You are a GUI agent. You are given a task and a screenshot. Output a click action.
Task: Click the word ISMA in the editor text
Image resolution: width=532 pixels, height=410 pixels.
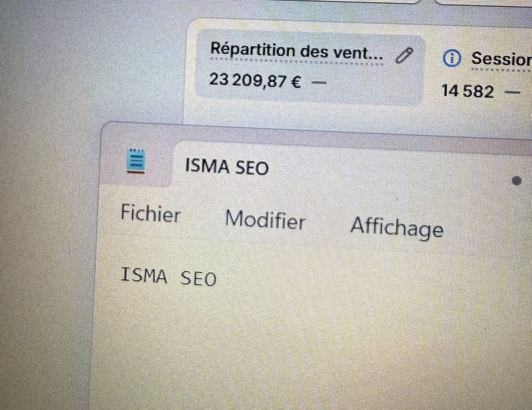(144, 275)
